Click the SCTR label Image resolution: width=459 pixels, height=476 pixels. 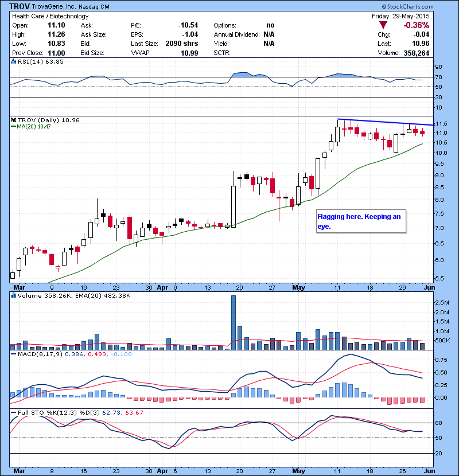click(x=221, y=53)
